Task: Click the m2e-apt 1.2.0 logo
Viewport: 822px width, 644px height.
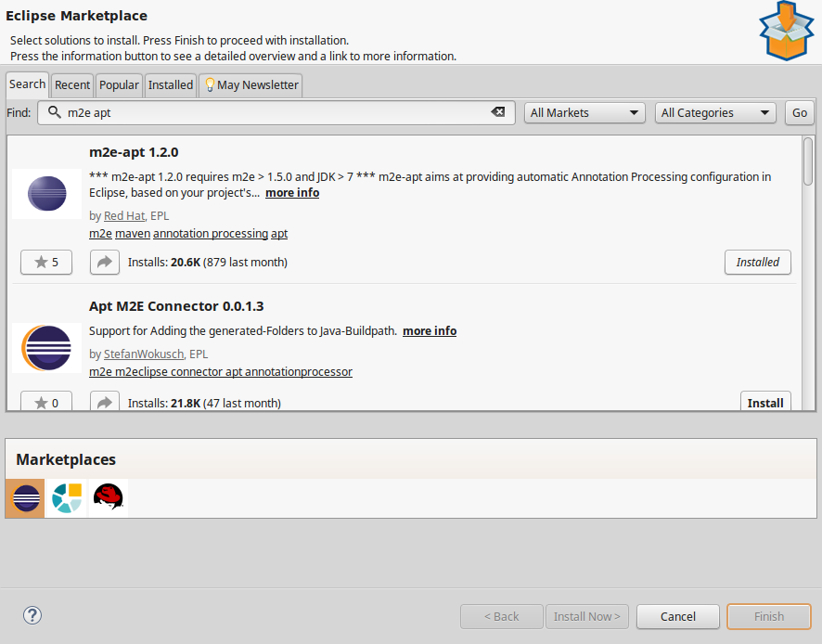Action: click(46, 194)
